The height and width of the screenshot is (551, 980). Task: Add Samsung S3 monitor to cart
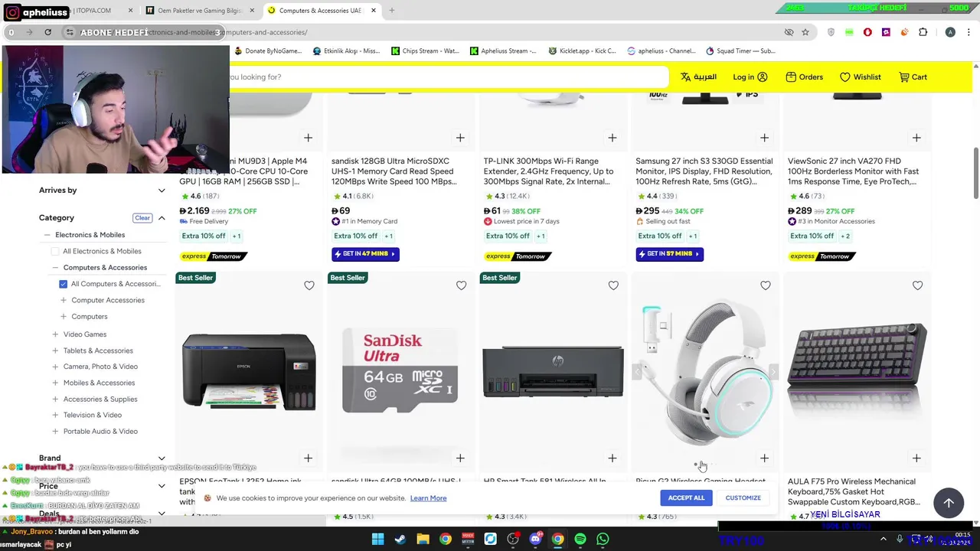click(x=764, y=138)
